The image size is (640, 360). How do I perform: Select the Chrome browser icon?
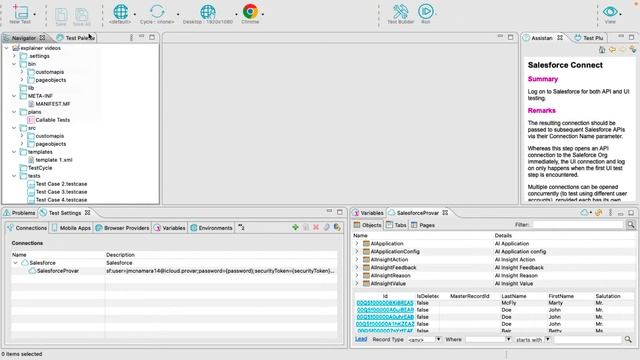coord(250,11)
